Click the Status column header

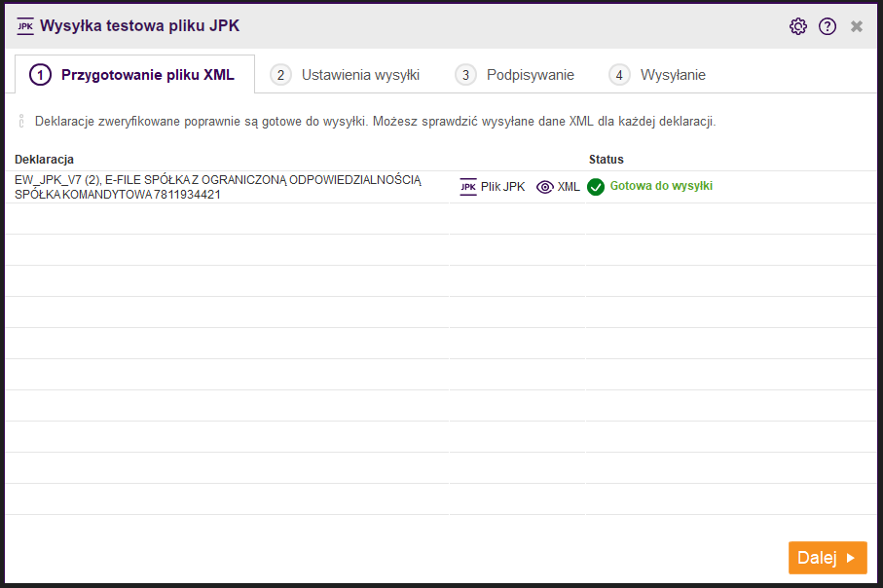(x=606, y=160)
